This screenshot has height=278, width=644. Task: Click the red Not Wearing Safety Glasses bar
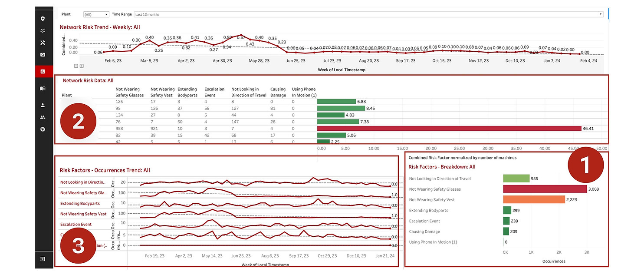(545, 189)
